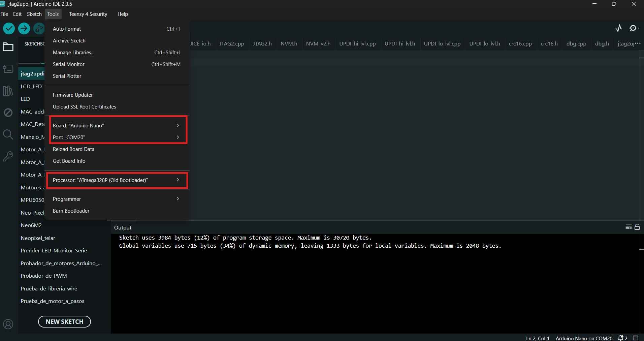Viewport: 644px width, 341px height.
Task: Switch to the dbg.h tab
Action: click(x=602, y=44)
